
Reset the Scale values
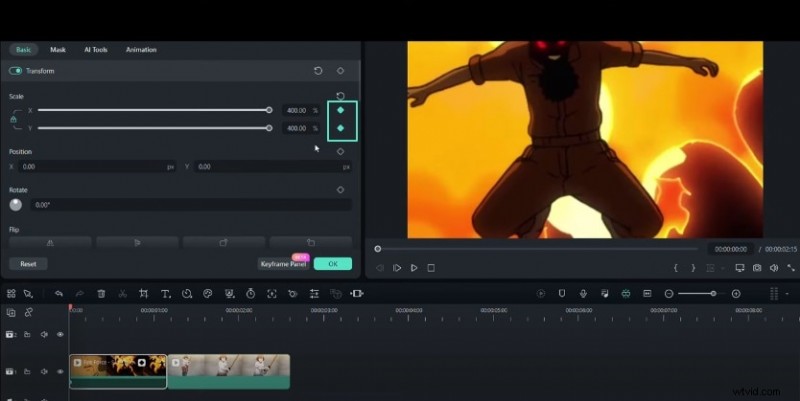tap(340, 96)
